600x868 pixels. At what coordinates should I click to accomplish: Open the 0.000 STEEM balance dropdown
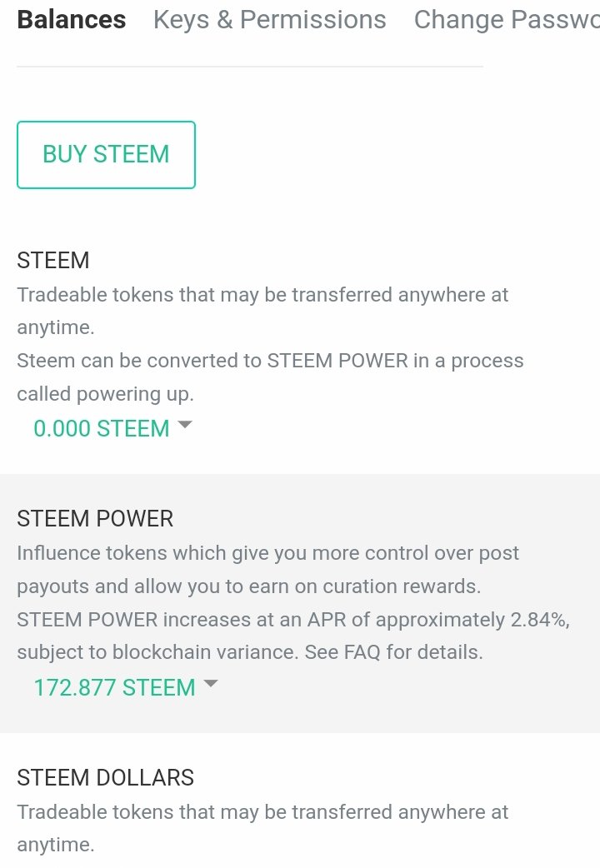(102, 428)
